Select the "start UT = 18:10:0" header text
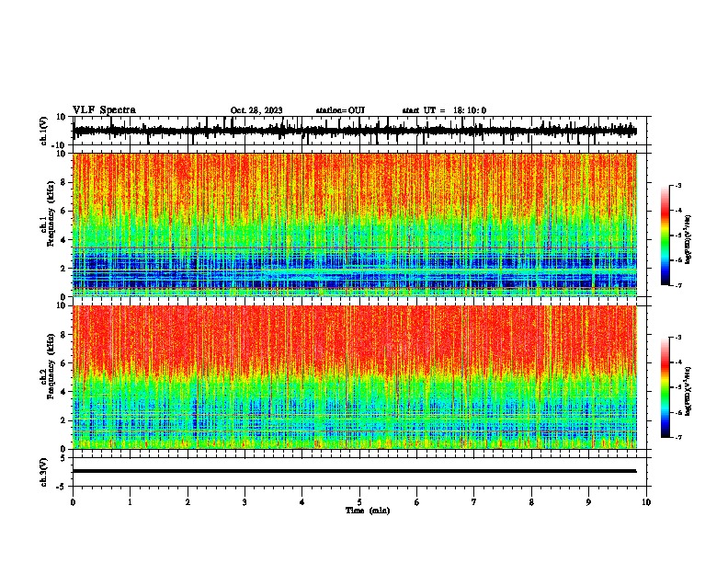Screen dimensions: 728x563 [444, 110]
